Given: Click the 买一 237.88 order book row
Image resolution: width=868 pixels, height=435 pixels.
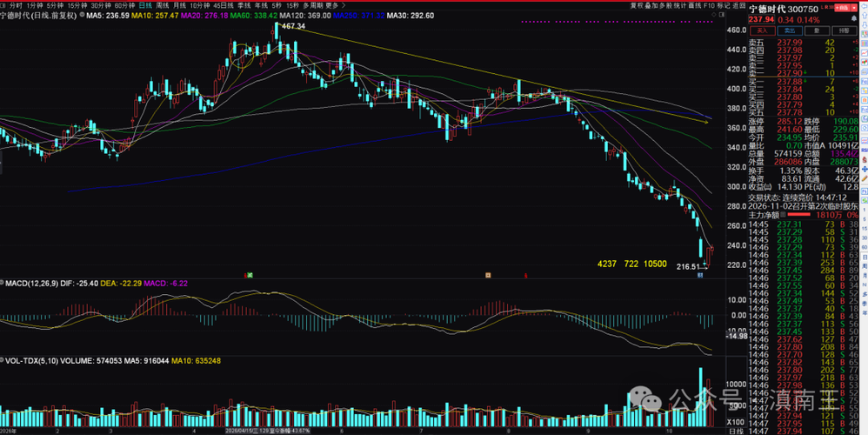Looking at the screenshot, I should coord(804,82).
